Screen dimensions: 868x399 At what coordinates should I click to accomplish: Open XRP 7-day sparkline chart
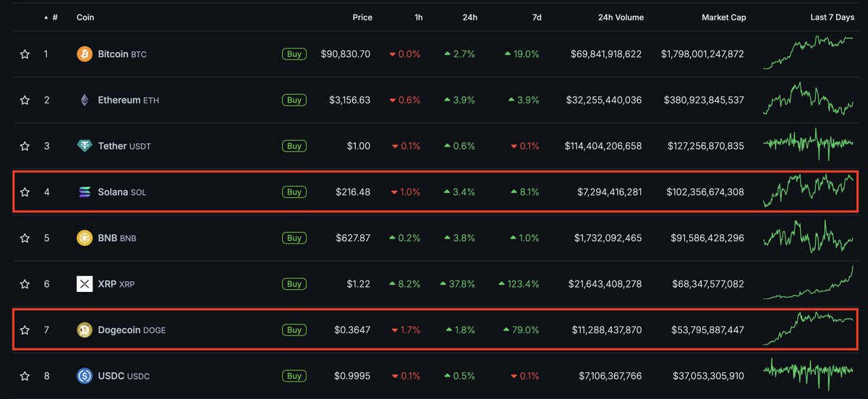tap(809, 283)
